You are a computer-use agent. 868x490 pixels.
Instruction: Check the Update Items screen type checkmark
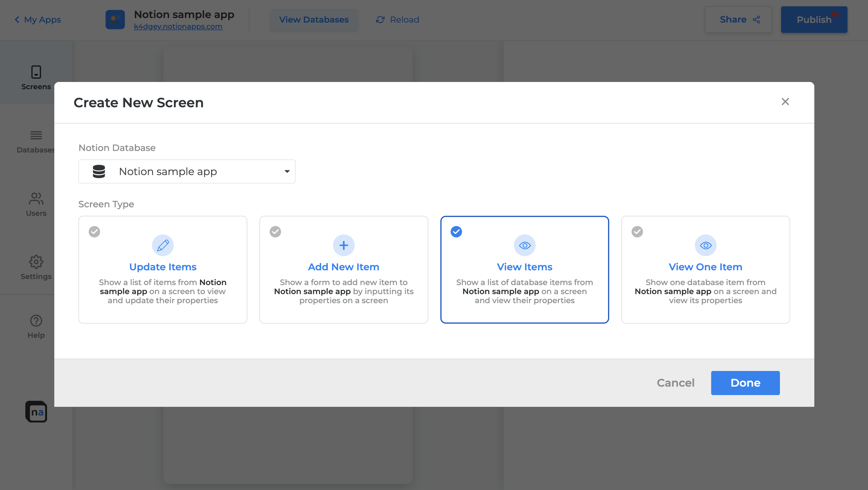pos(94,232)
